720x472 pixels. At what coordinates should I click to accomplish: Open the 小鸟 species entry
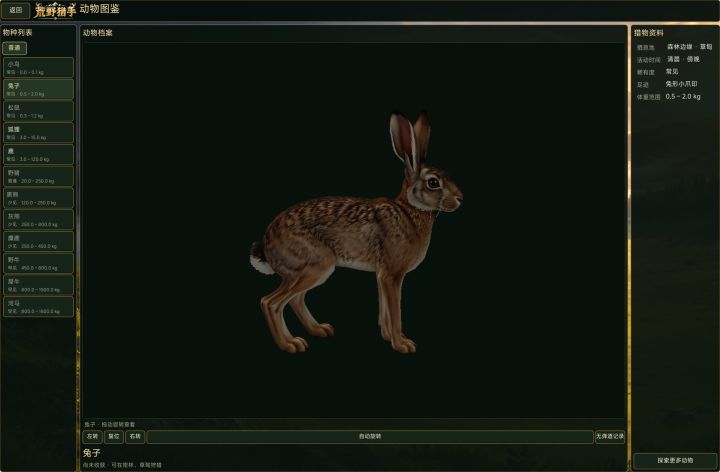click(x=39, y=67)
